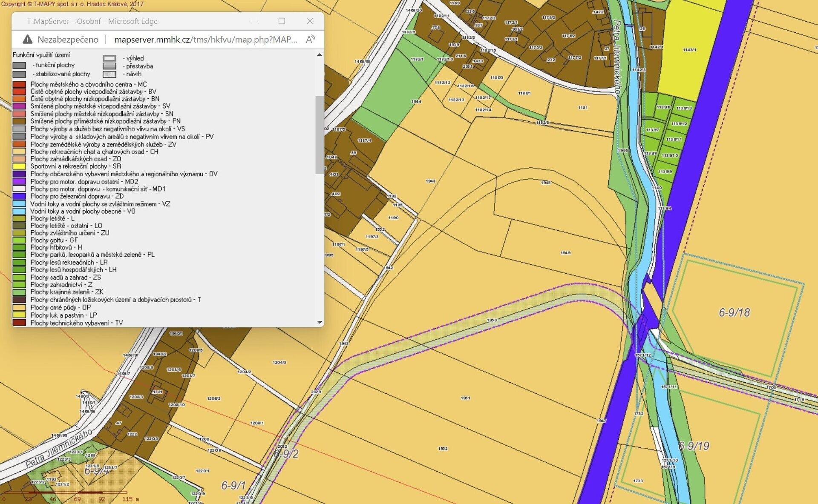
Task: Click the light blue VZ vodní toky swatch
Action: click(x=19, y=204)
